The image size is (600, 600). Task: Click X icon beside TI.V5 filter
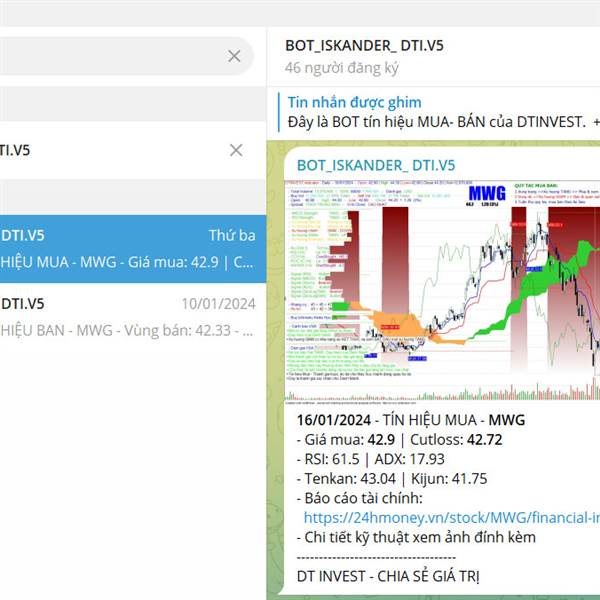point(236,150)
